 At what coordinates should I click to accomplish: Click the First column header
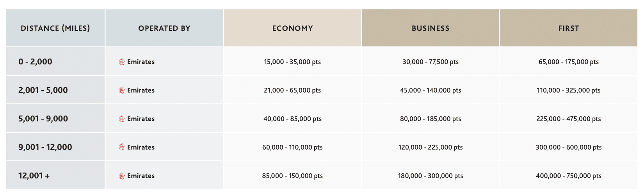[x=568, y=28]
